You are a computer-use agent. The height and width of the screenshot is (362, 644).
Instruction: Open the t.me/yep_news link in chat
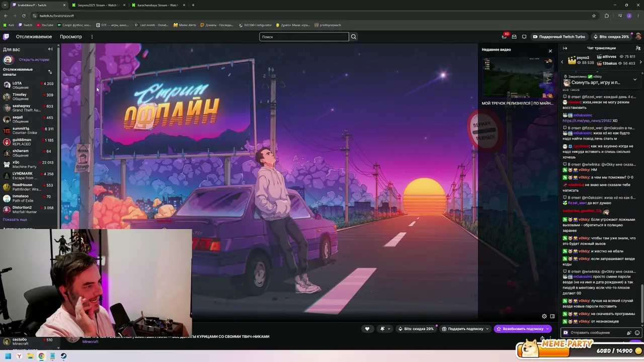[587, 121]
